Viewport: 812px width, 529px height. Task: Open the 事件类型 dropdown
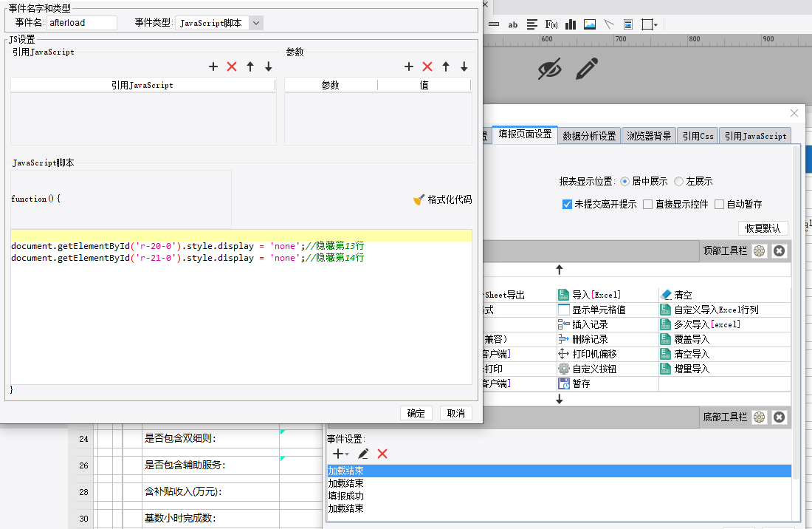coord(255,23)
